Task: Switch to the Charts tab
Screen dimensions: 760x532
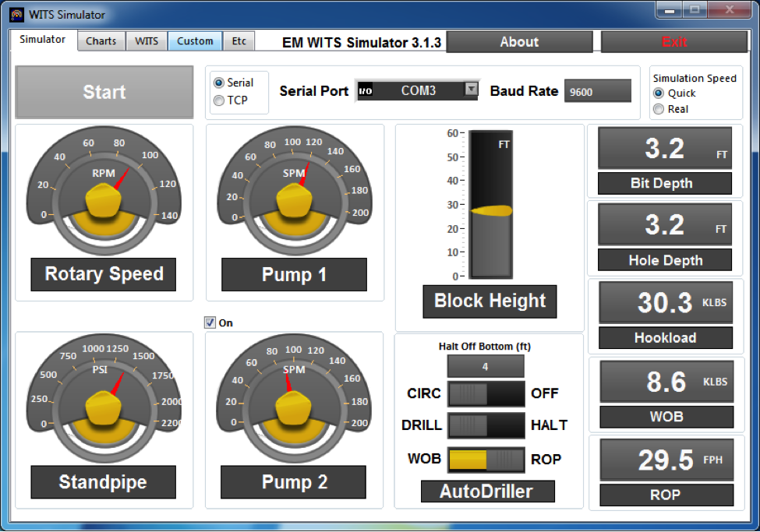Action: (101, 41)
